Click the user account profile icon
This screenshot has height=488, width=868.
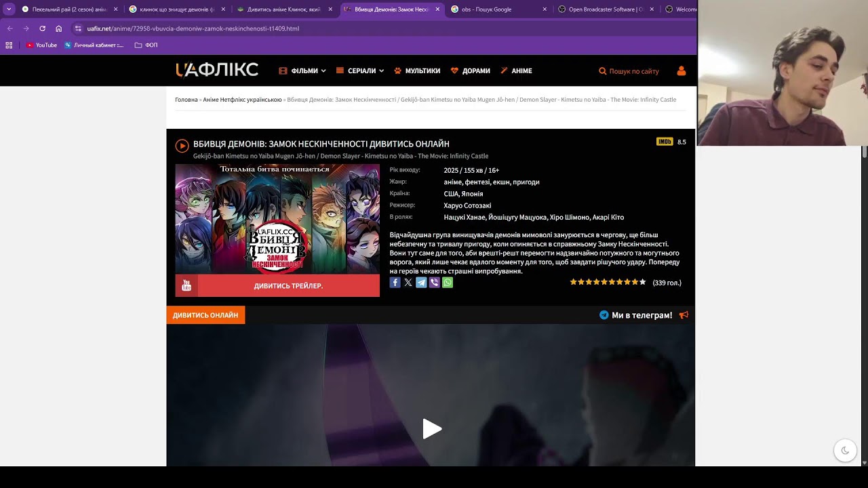682,71
